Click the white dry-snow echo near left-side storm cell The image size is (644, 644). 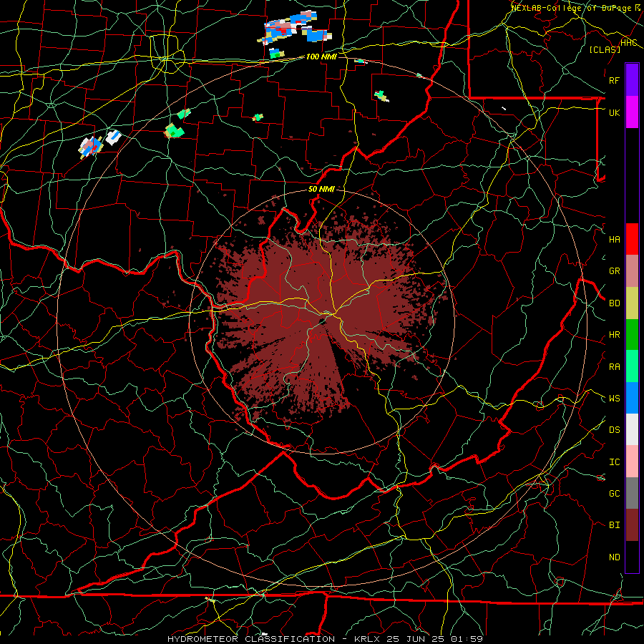click(113, 137)
